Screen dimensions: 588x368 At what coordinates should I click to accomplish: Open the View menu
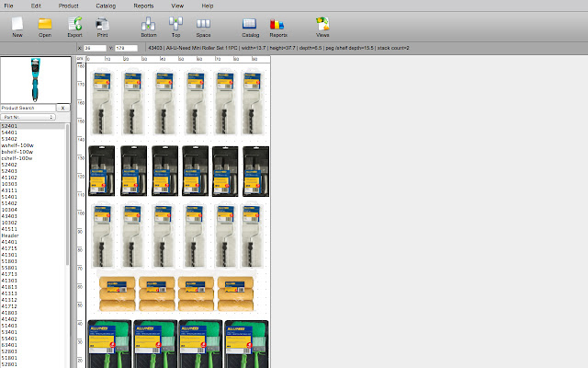[x=177, y=6]
